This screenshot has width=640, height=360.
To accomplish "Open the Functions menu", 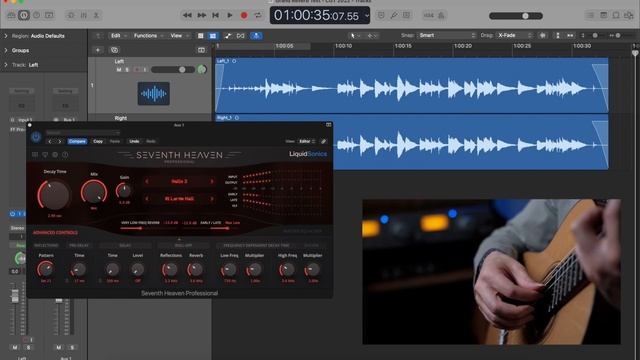I will tap(148, 36).
